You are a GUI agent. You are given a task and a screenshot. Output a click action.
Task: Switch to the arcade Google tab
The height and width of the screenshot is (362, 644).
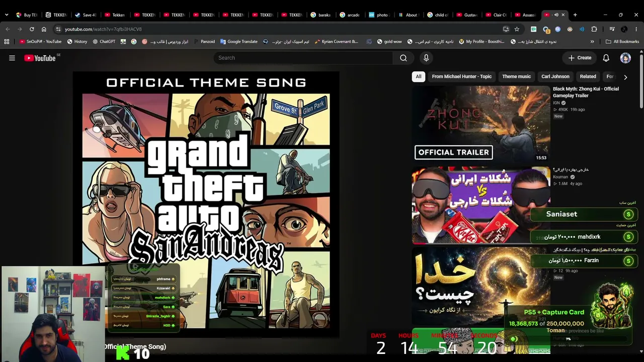click(350, 15)
